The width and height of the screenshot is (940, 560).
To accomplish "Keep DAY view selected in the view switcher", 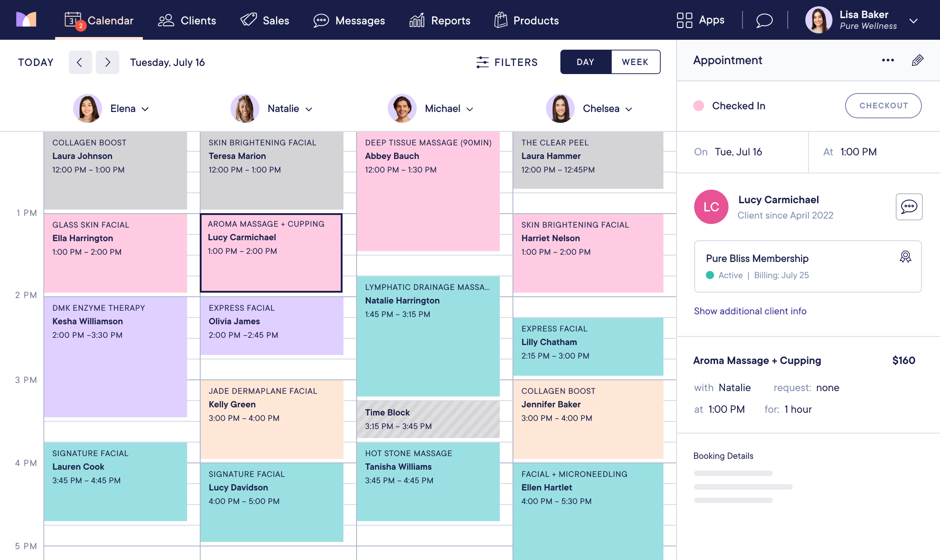I will (x=586, y=62).
